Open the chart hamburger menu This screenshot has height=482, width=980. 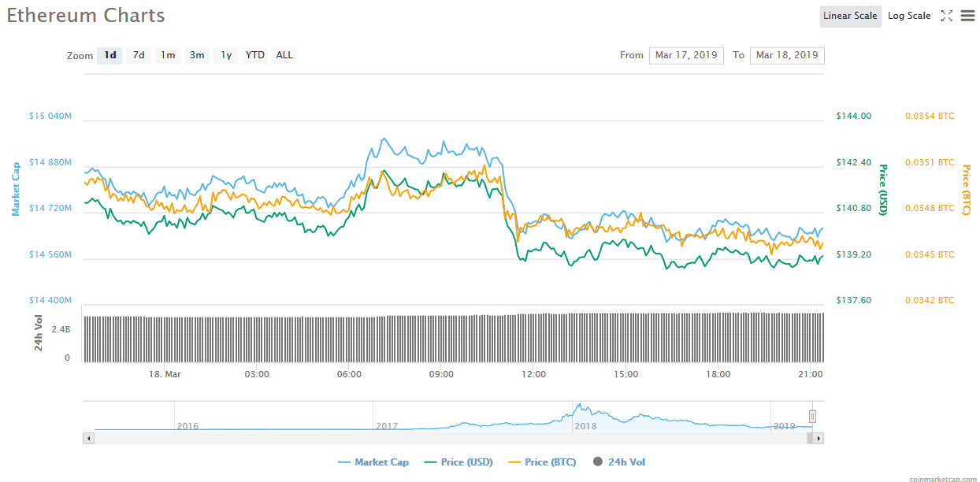(967, 16)
